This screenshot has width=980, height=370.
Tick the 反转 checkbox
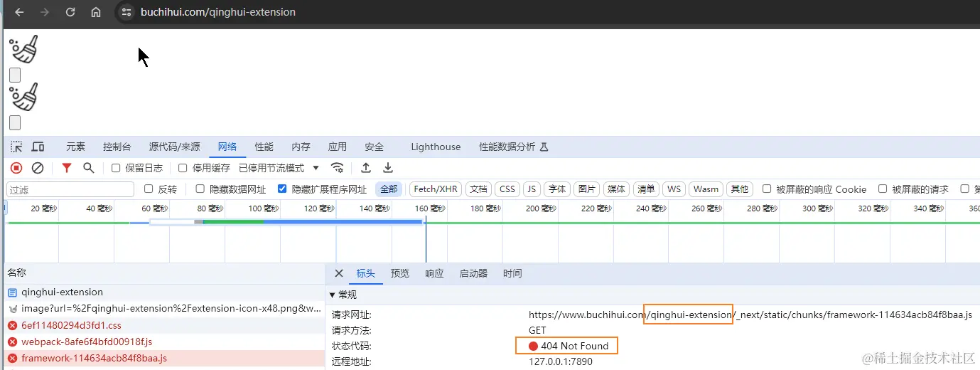[149, 189]
